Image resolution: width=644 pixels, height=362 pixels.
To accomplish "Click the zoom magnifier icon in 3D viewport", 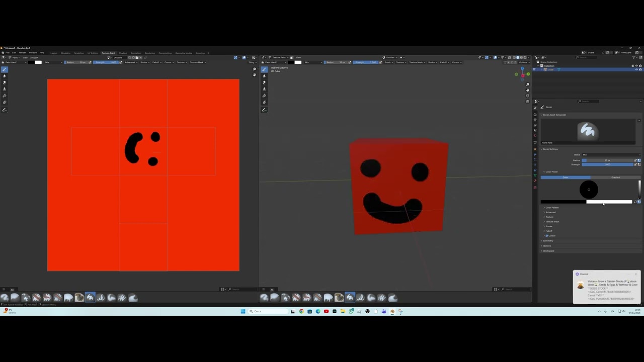I will click(x=527, y=84).
